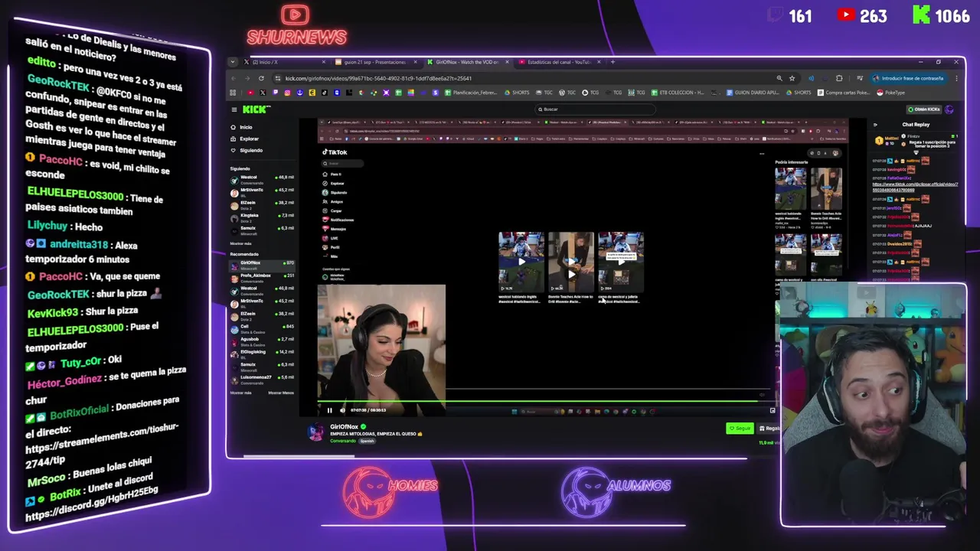Select Profe_Akimbox in Recomendado list
Viewport: 980px width, 551px height.
(263, 277)
